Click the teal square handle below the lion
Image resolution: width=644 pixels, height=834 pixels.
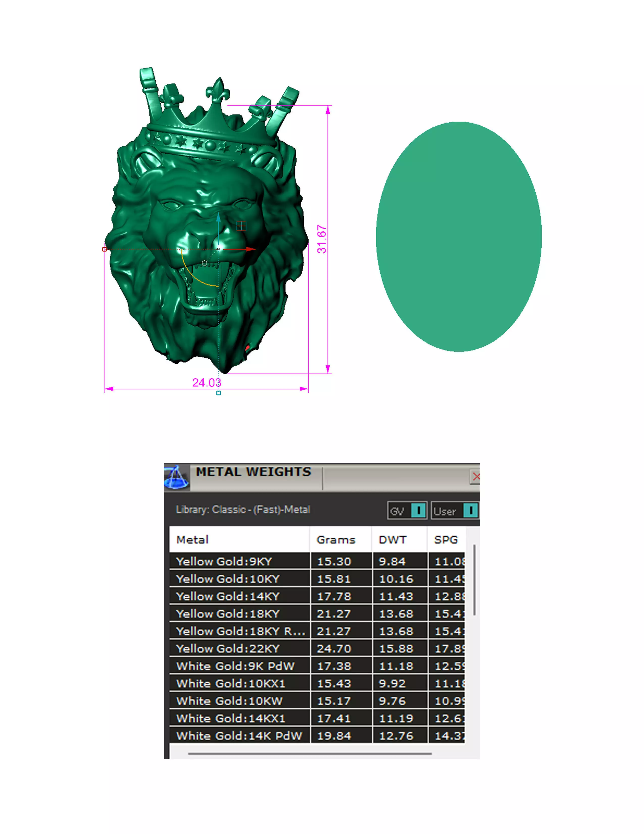click(x=219, y=392)
